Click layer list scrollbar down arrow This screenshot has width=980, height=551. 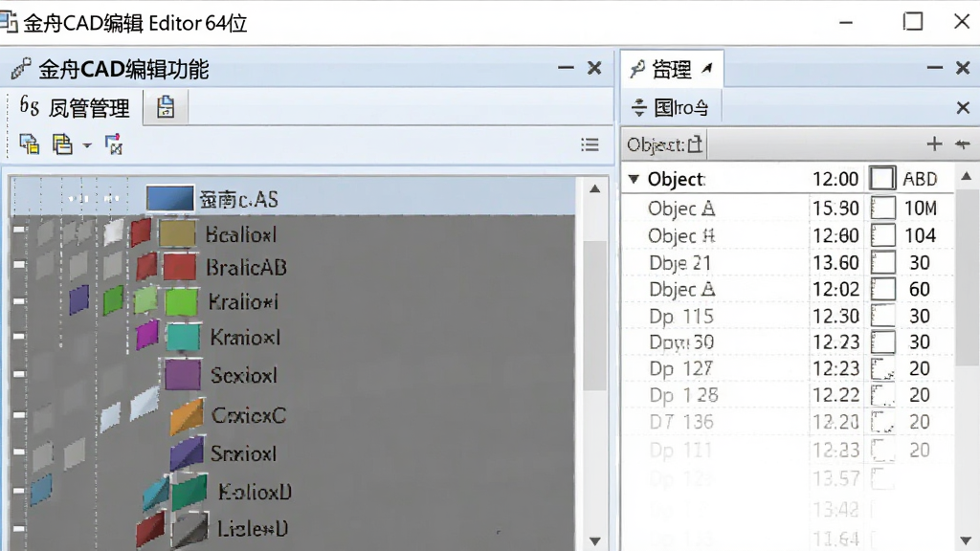pyautogui.click(x=594, y=541)
